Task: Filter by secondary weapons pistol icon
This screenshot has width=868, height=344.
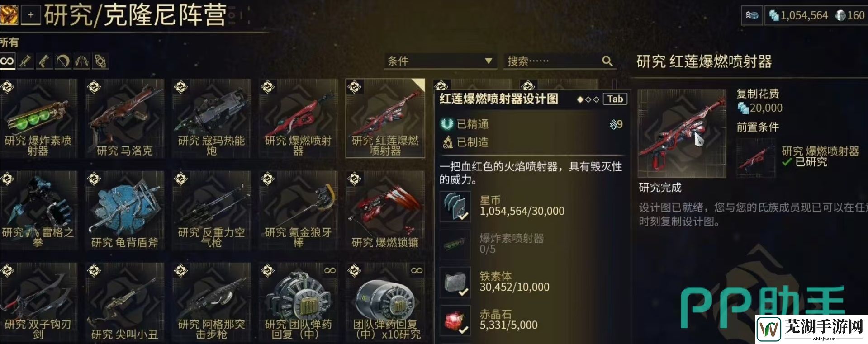Action: tap(44, 61)
